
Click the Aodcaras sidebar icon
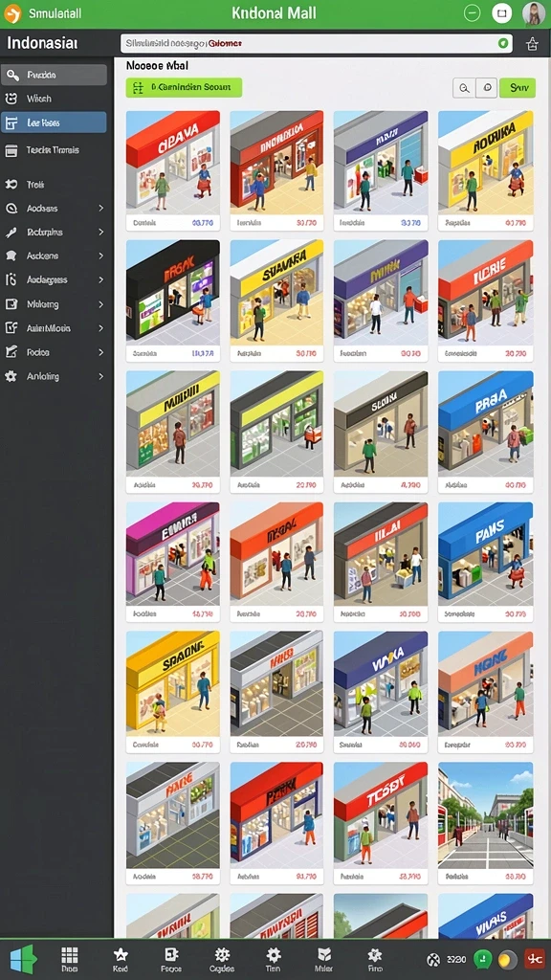tap(11, 208)
